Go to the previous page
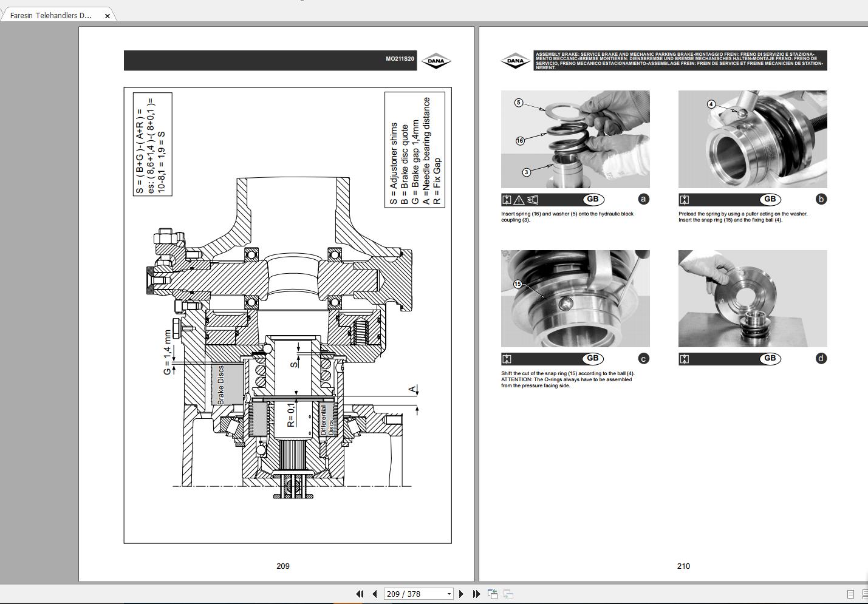Viewport: 868px width, 604px height. (x=374, y=594)
